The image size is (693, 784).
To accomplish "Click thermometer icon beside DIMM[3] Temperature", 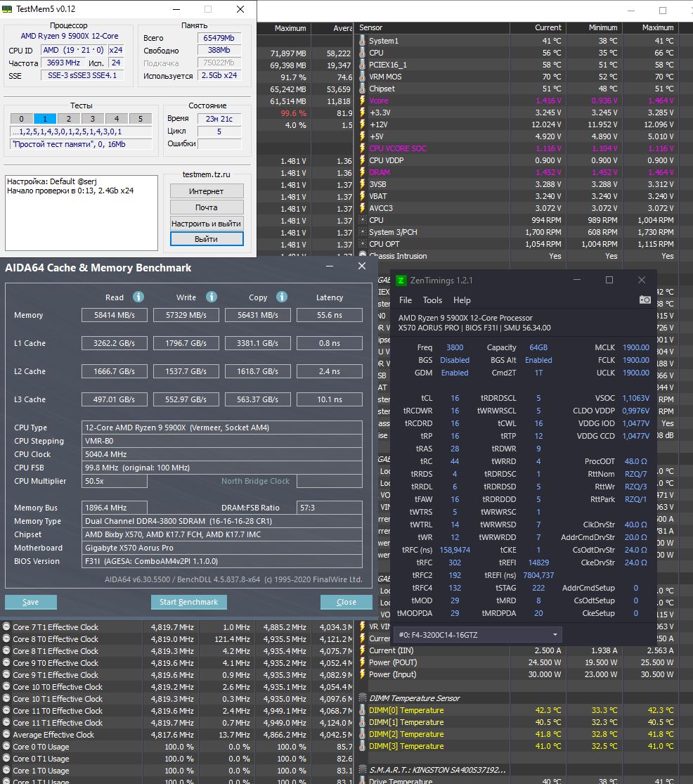I will tap(362, 746).
